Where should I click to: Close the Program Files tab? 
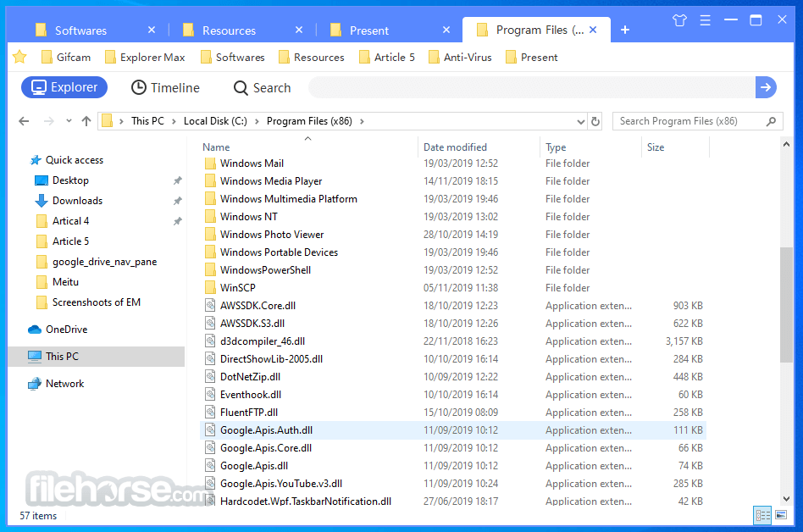point(593,30)
